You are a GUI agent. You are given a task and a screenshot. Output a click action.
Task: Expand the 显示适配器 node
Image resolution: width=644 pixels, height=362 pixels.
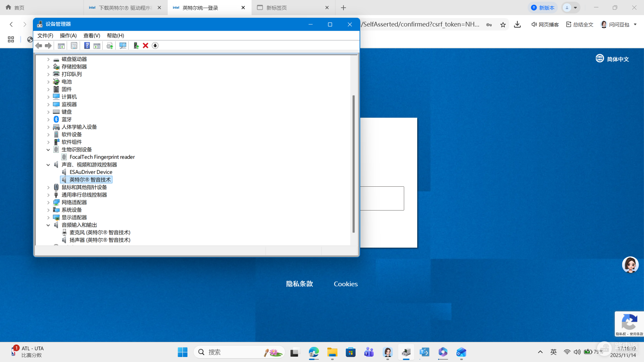coord(48,218)
